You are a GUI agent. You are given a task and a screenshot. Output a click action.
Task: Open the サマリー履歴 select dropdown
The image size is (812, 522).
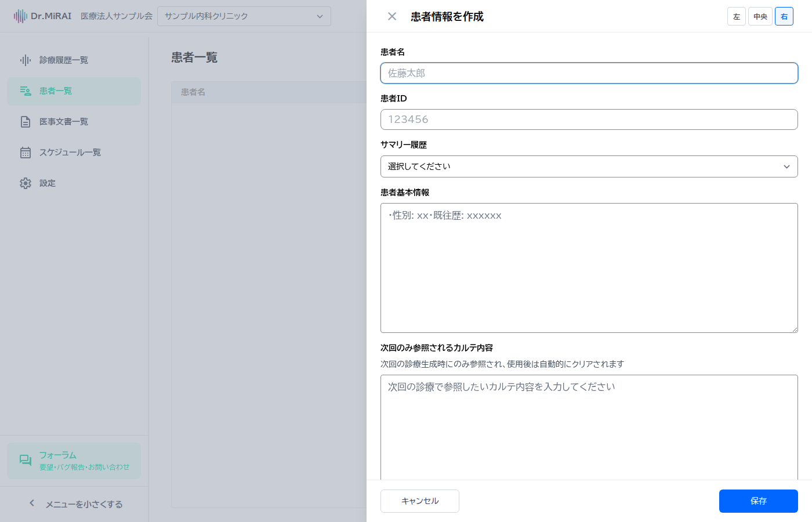pos(589,166)
